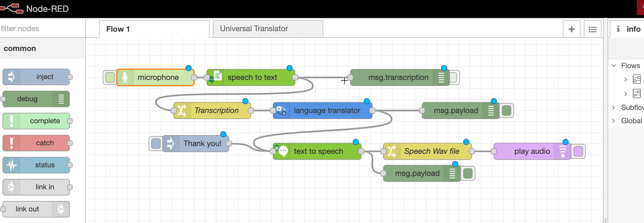Image resolution: width=644 pixels, height=223 pixels.
Task: Toggle the msg.transcription debug output button
Action: point(454,77)
